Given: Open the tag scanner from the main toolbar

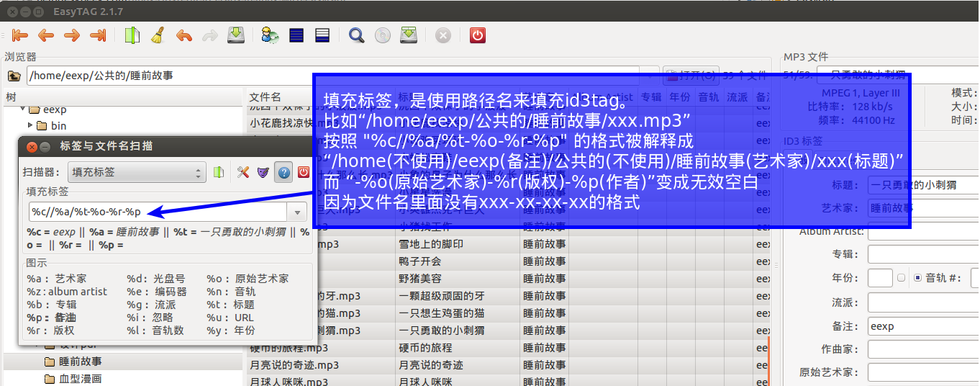Looking at the screenshot, I should click(132, 35).
